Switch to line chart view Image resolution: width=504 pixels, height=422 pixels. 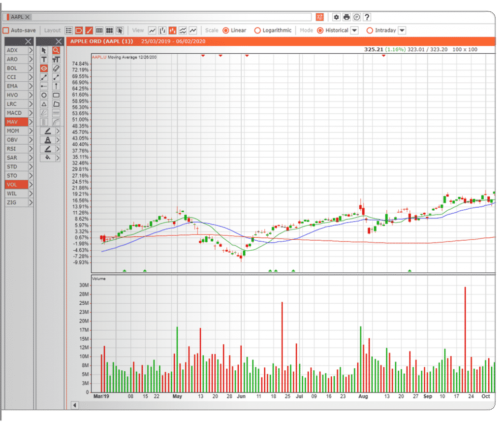coord(152,31)
